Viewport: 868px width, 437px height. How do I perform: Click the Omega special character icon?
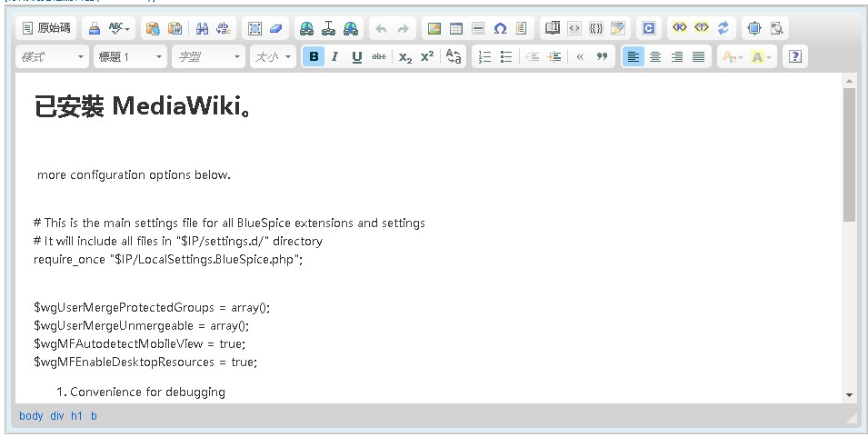[x=500, y=28]
